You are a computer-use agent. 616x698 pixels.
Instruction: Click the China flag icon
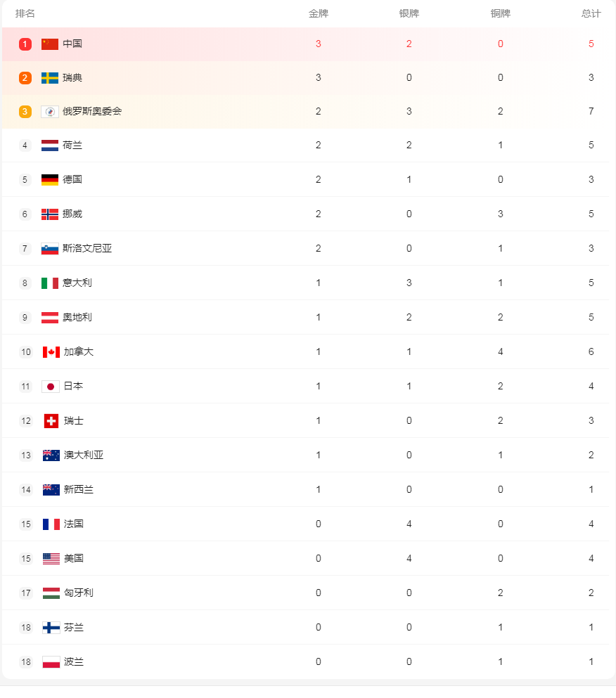50,44
